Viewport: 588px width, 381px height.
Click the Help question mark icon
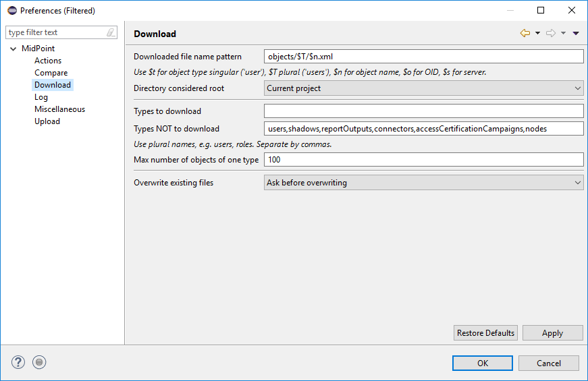(x=18, y=362)
